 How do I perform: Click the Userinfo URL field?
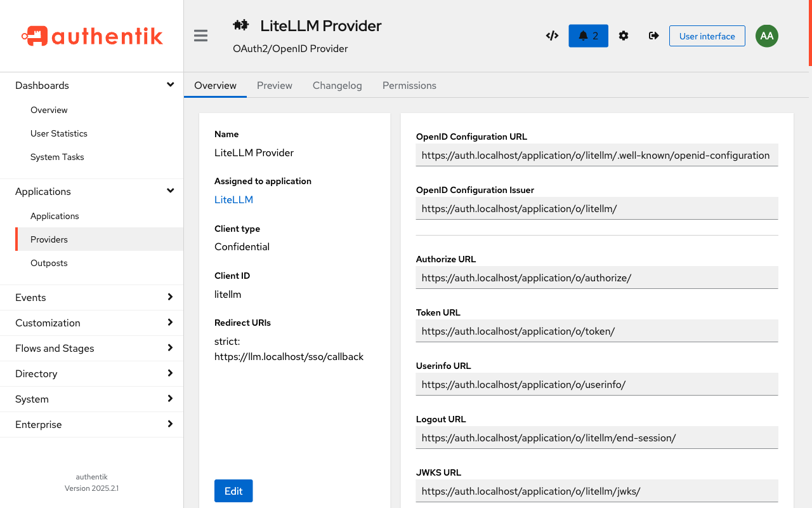[597, 384]
